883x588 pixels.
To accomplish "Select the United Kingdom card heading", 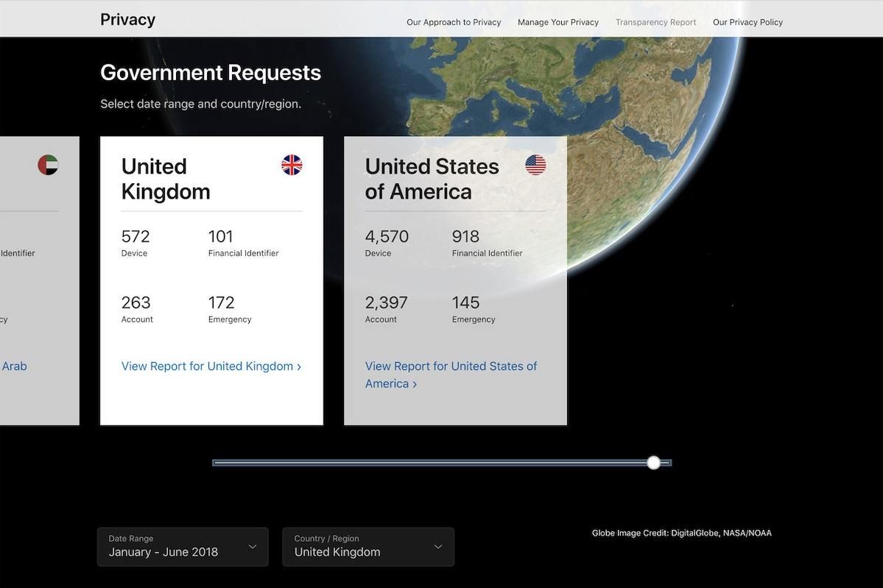I will pos(166,179).
